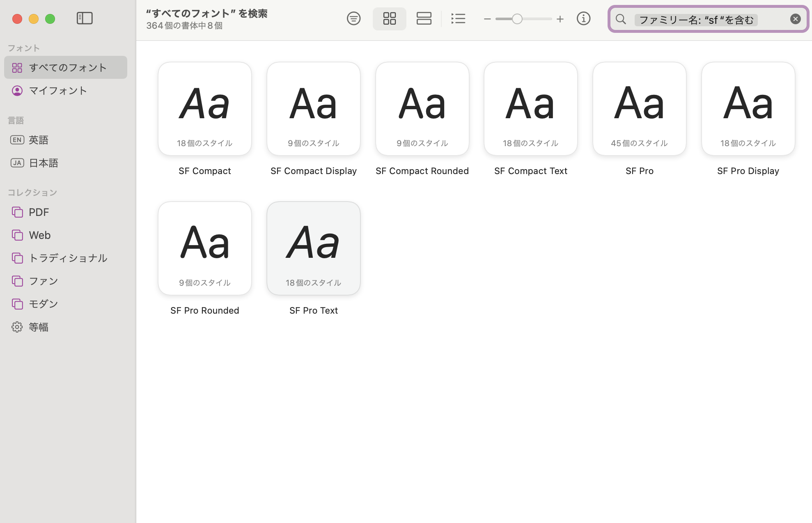
Task: Switch to マイフォント collection
Action: click(57, 91)
